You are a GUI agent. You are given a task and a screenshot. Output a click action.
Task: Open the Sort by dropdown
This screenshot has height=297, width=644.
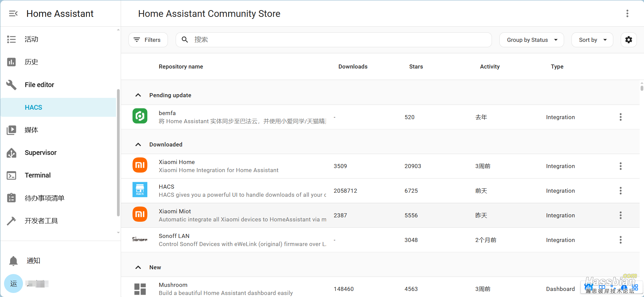click(592, 40)
